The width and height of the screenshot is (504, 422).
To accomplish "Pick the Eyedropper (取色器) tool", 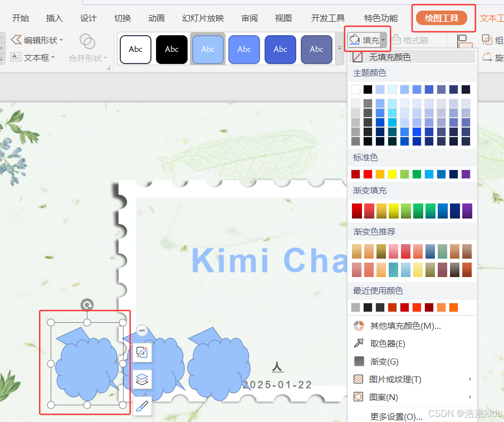I will coord(412,343).
